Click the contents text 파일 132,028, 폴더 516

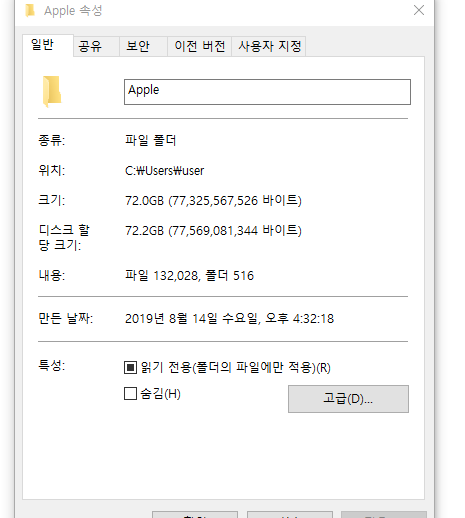point(189,276)
